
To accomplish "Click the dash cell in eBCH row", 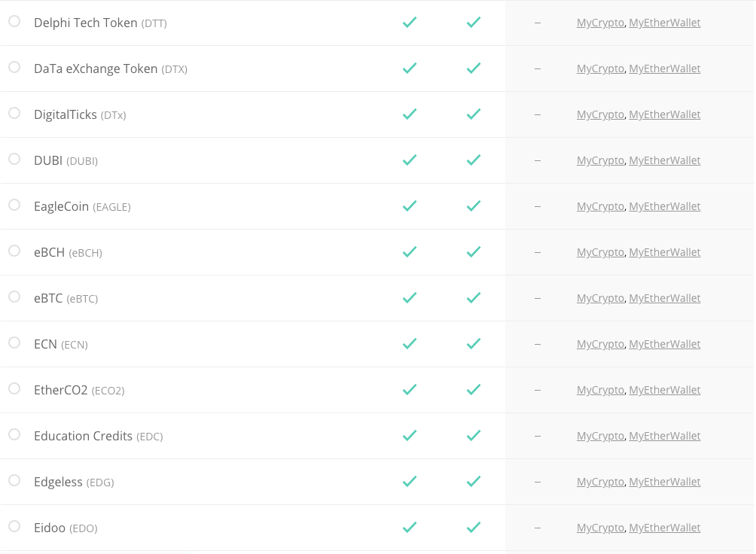I will (x=538, y=252).
